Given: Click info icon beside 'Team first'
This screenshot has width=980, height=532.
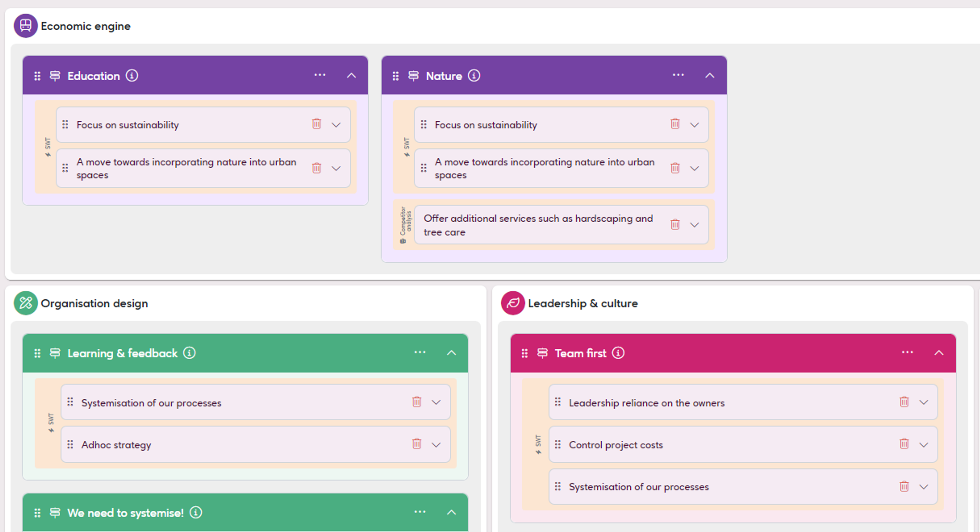Looking at the screenshot, I should click(x=618, y=353).
